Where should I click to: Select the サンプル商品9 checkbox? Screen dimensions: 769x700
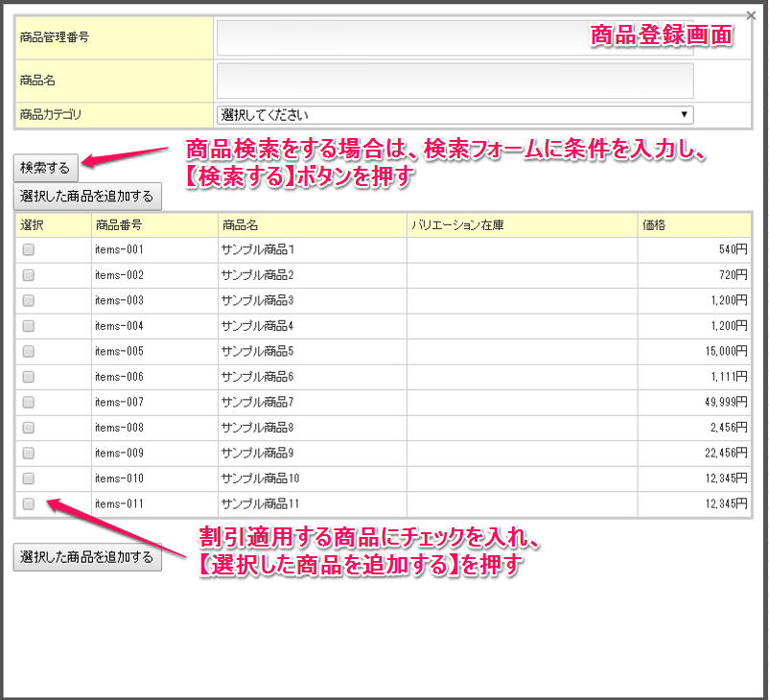(x=29, y=453)
